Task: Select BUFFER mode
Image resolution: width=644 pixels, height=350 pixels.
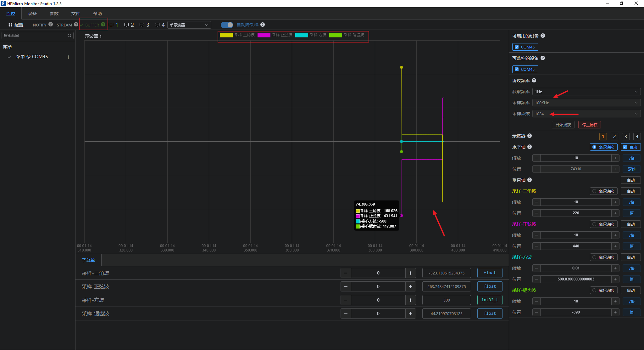Action: (92, 25)
